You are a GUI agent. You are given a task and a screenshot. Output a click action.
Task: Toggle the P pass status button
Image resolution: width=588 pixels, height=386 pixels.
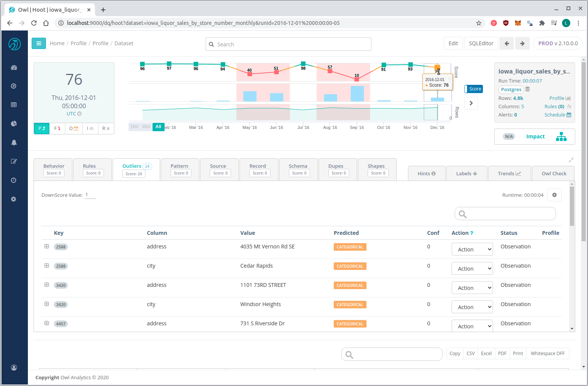coord(41,129)
